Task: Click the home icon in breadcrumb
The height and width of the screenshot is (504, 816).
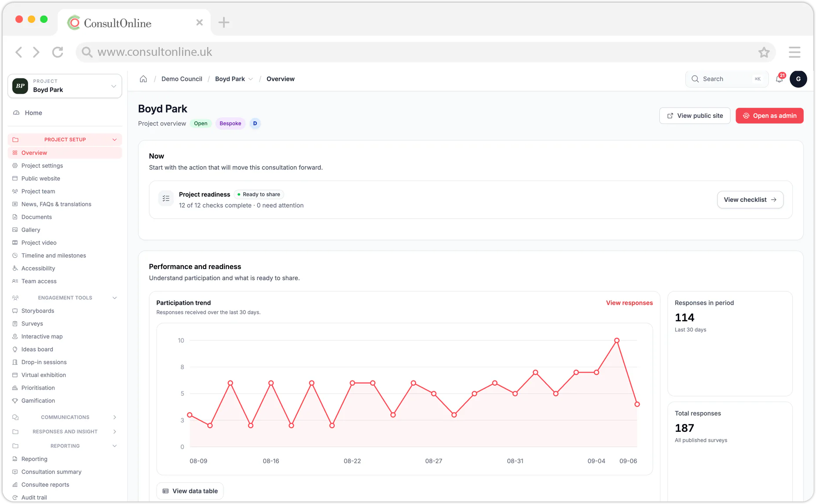Action: [x=143, y=79]
